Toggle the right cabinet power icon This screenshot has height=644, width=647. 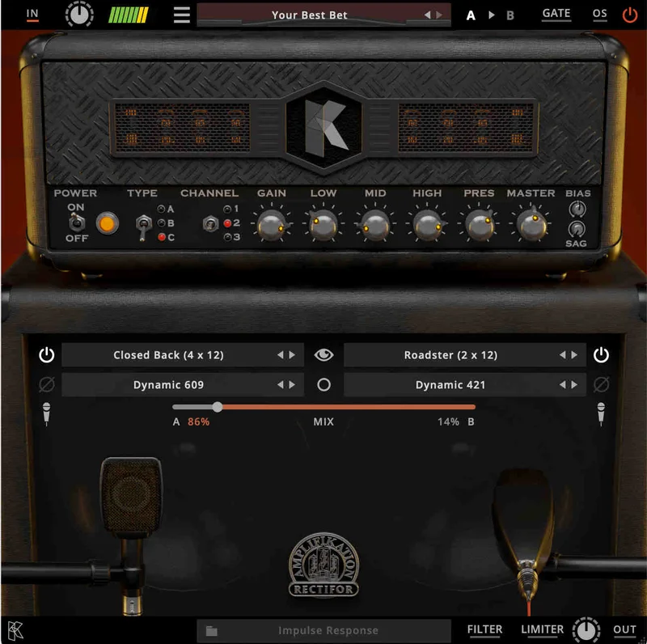coord(601,354)
